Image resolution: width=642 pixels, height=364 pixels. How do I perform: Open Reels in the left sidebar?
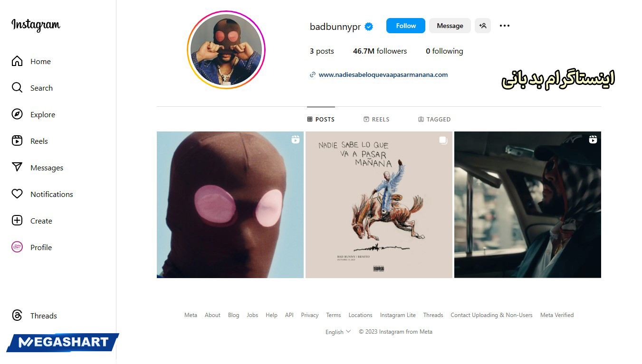click(30, 141)
